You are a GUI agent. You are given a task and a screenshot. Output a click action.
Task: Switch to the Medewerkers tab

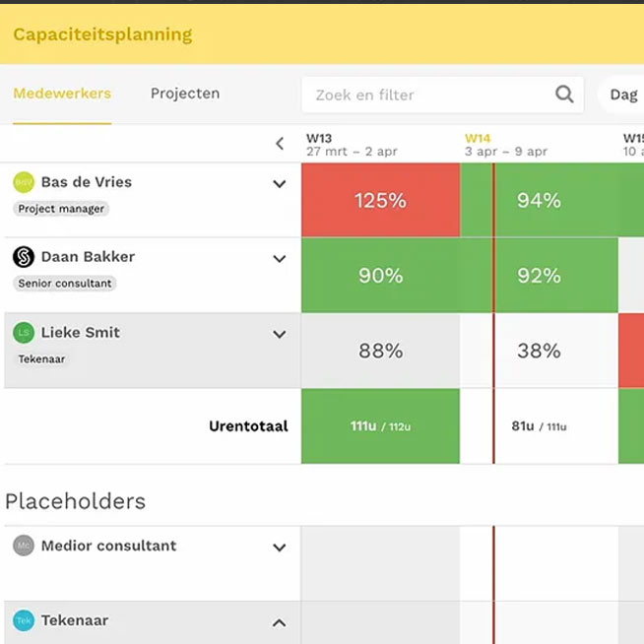[x=62, y=95]
